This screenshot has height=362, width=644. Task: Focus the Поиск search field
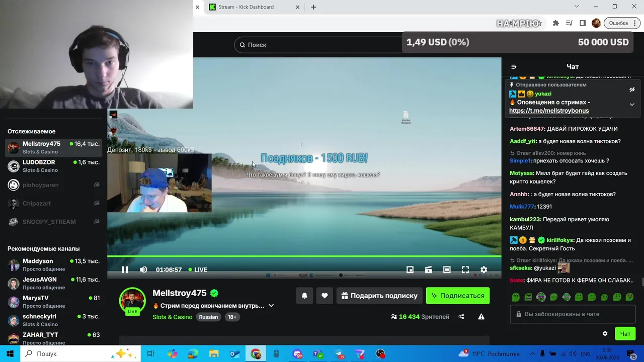(319, 45)
